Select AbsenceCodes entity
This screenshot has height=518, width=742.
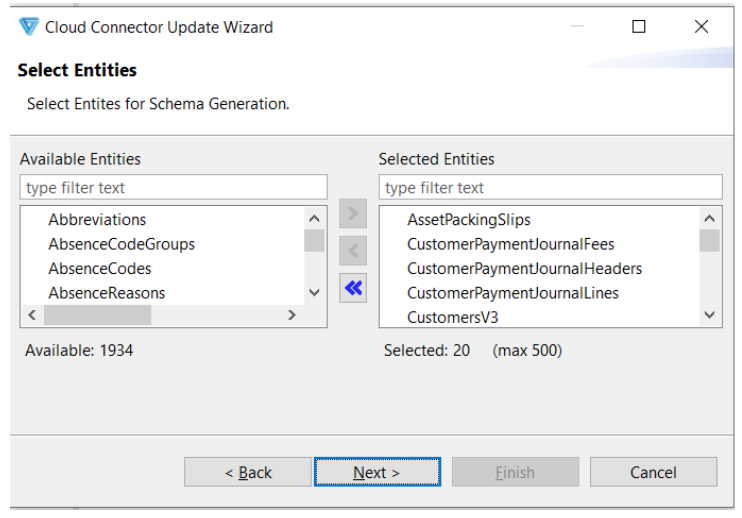pos(100,269)
